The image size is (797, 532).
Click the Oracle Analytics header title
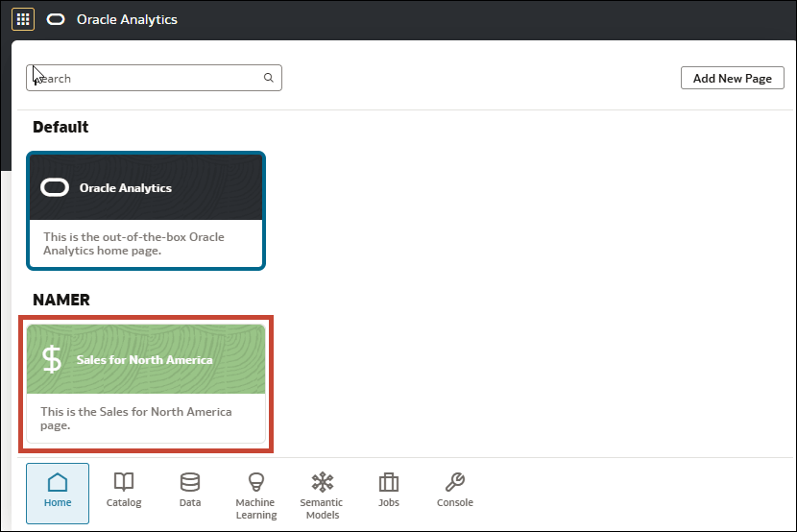[x=127, y=19]
